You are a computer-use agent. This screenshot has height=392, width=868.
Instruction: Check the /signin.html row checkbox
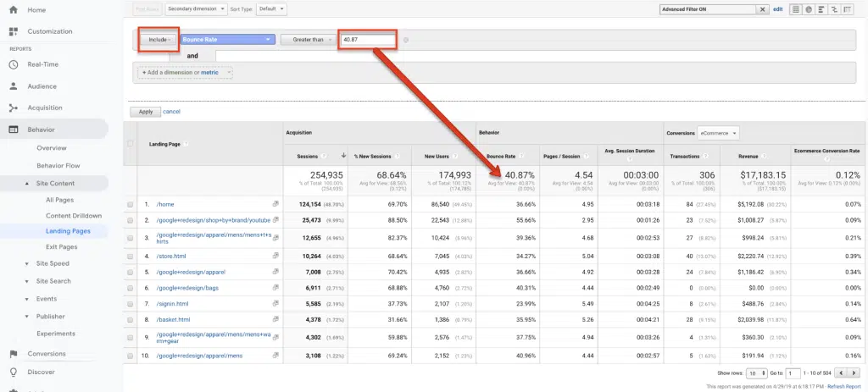(x=130, y=304)
